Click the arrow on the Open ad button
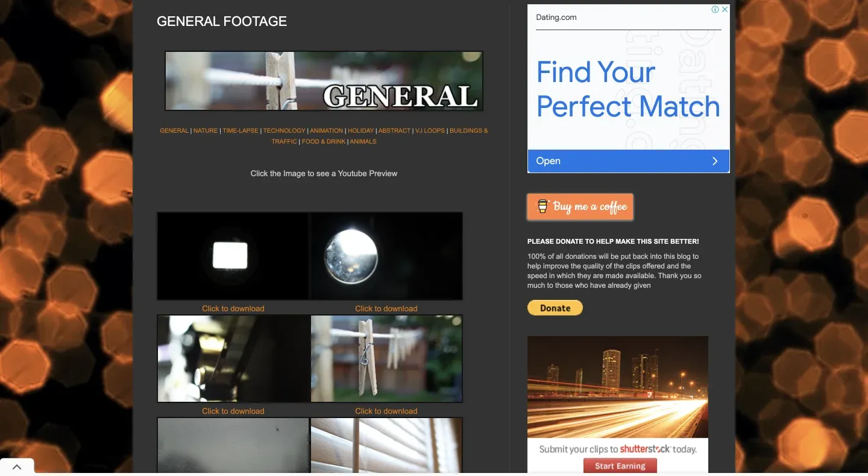 tap(715, 161)
